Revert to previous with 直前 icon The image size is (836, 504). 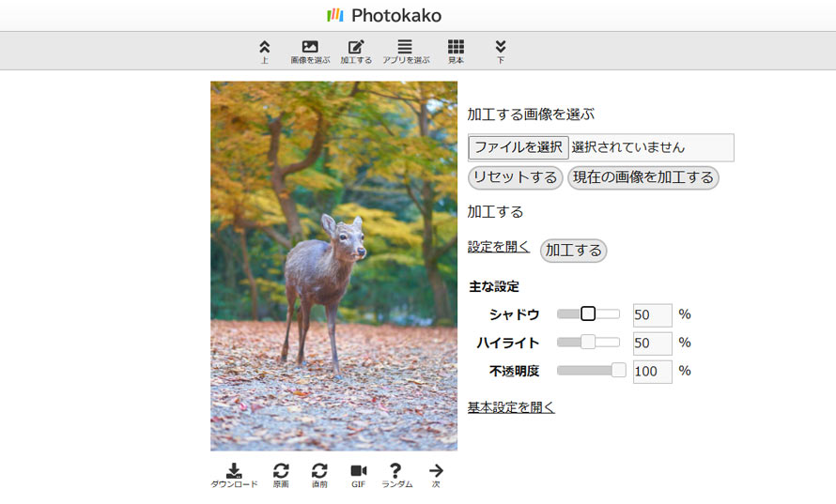(x=319, y=475)
